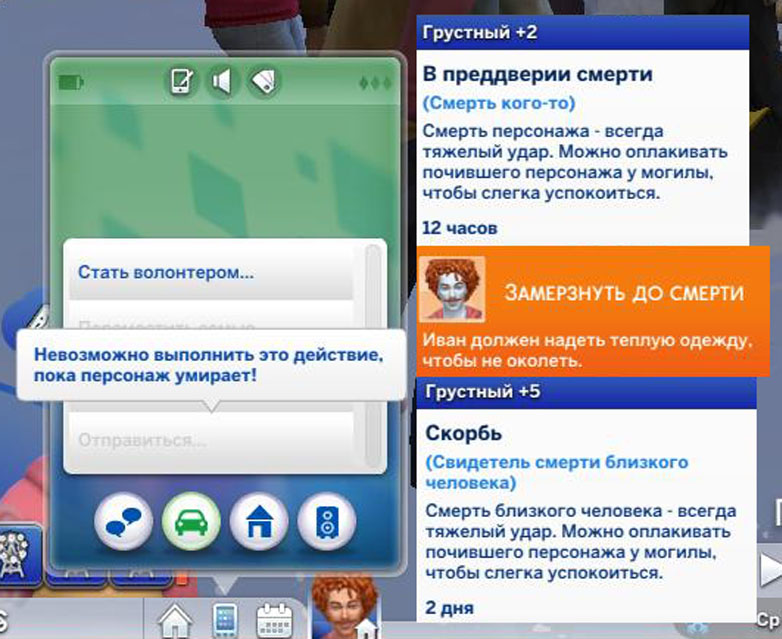Screen dimensions: 782x639
Task: Click the 12 часов duration text
Action: [x=460, y=228]
